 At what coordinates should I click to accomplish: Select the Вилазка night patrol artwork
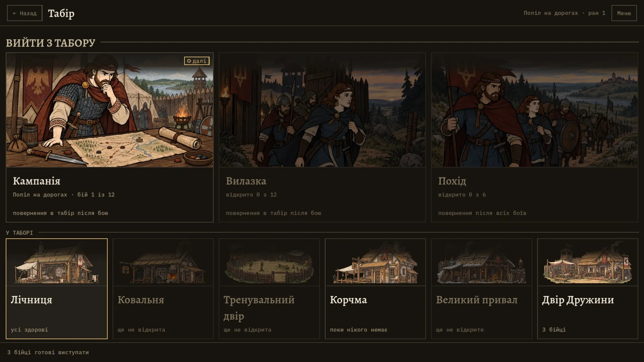(322, 110)
